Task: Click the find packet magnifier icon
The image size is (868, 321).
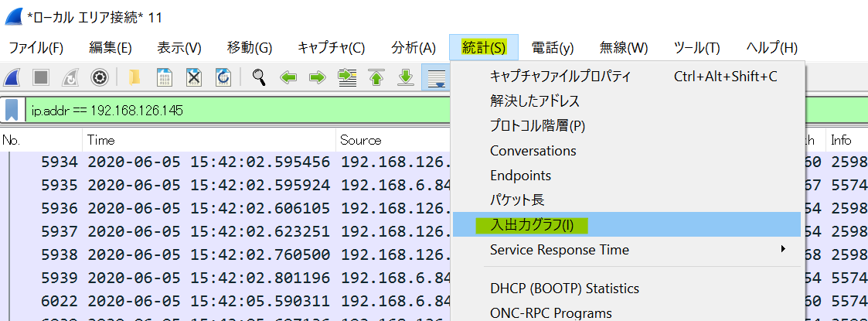Action: (259, 77)
